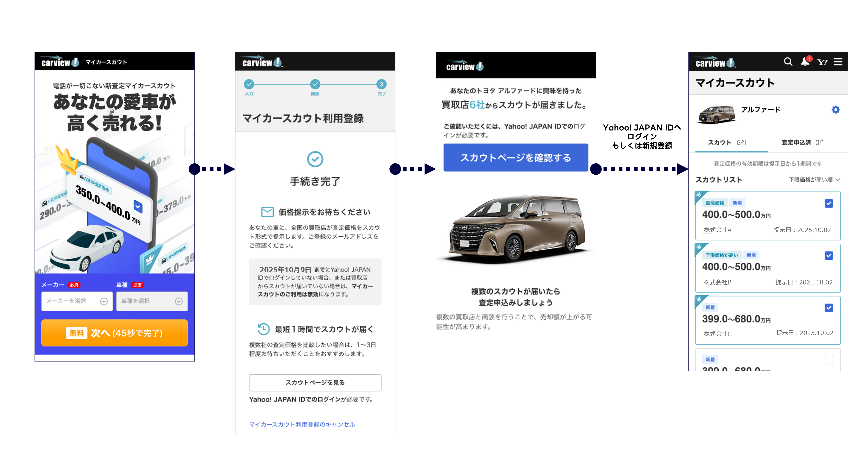Uncheck the 株式会社B scout checkbox

click(x=828, y=255)
